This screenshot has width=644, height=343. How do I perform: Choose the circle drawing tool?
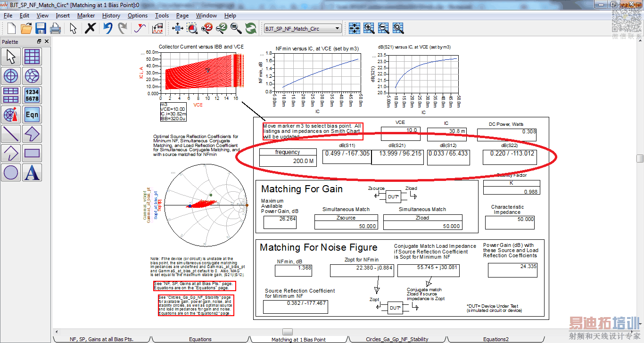(11, 172)
